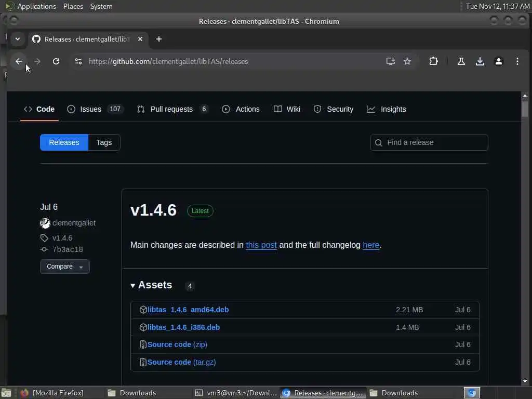Viewport: 532px width, 399px height.
Task: Click the show desktop icon in taskbar
Action: [x=6, y=393]
